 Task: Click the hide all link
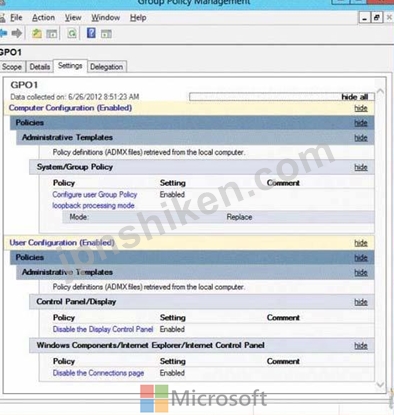point(355,97)
